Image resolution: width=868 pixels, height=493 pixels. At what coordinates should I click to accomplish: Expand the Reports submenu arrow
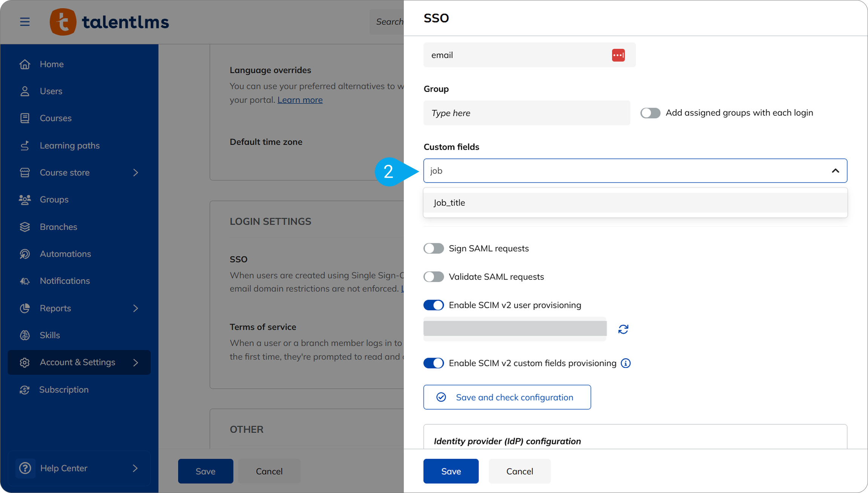pos(136,308)
